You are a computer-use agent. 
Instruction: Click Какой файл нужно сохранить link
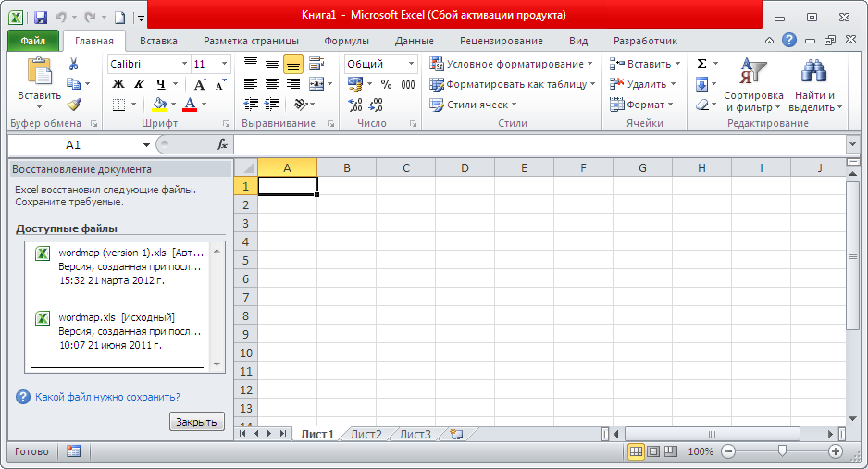pos(107,397)
